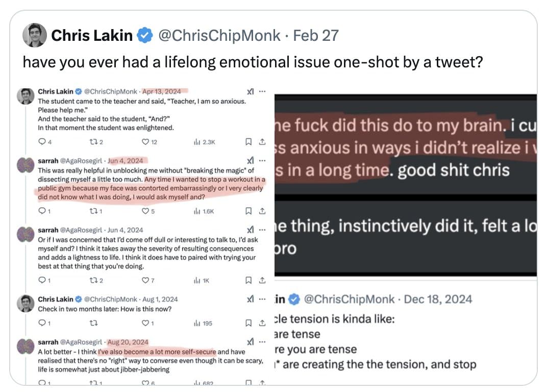
Task: Click the verified badge beside Chris Lakin's name
Action: pyautogui.click(x=145, y=35)
